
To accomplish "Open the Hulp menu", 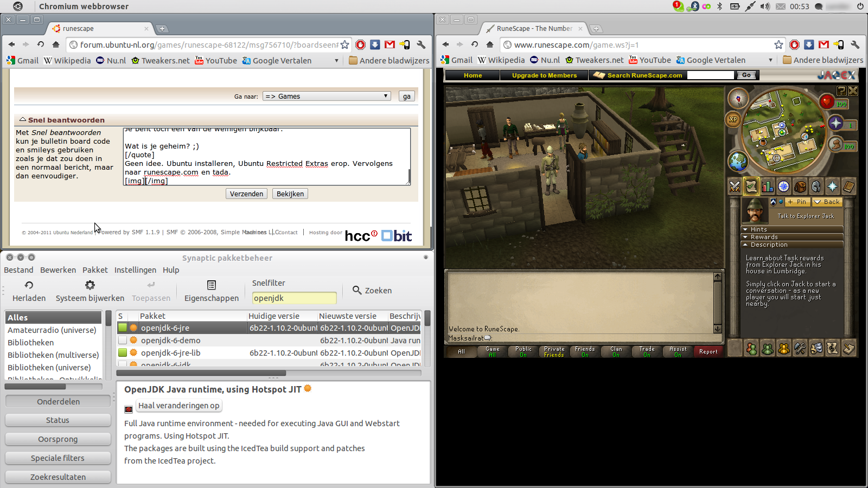I will tap(171, 270).
